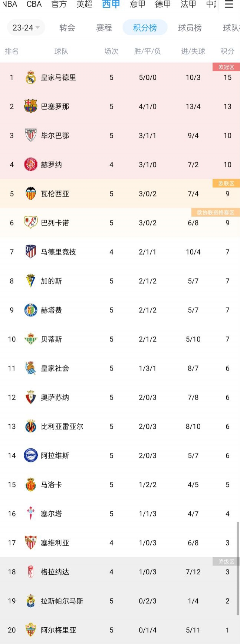The image size is (240, 644).
Task: Open the hamburger menu icon
Action: pos(229,4)
